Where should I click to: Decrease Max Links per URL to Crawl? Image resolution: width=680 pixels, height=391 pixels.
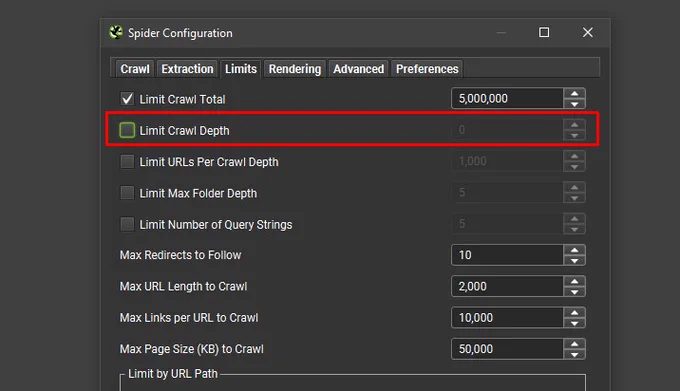575,323
